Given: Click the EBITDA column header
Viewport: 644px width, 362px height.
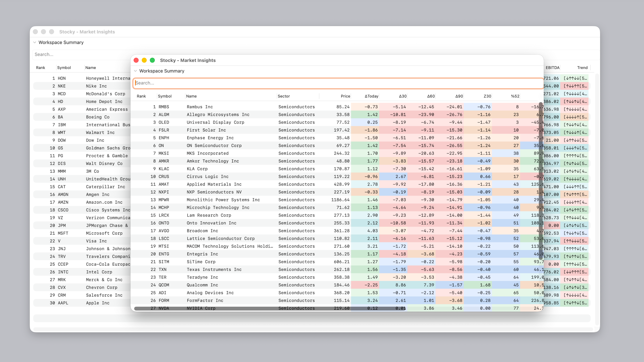Looking at the screenshot, I should [x=552, y=68].
